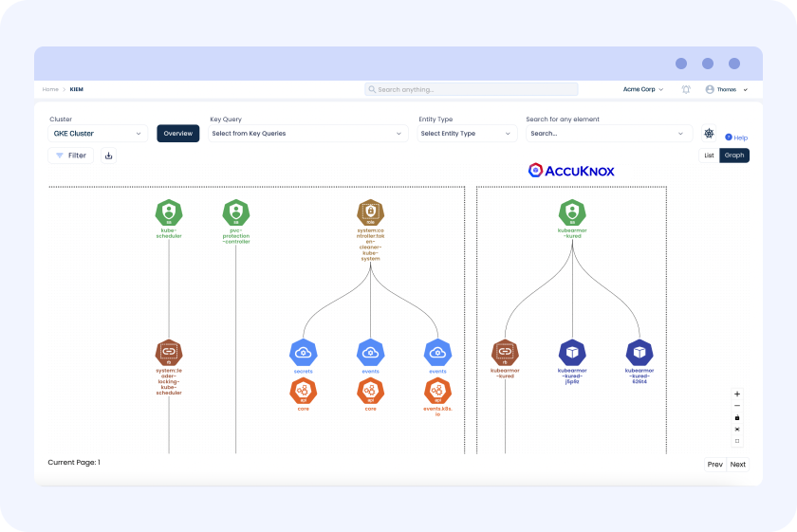Toggle the graph lock control

click(737, 417)
